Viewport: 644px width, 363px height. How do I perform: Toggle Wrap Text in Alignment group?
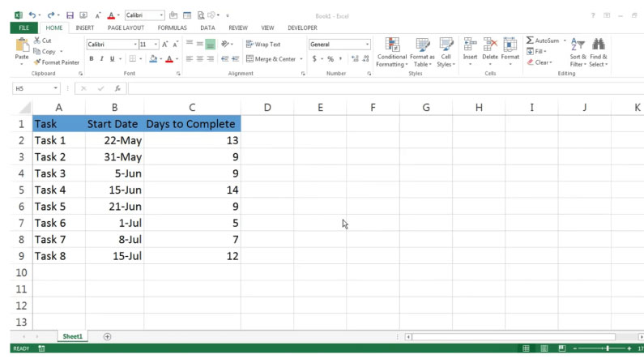pyautogui.click(x=262, y=45)
